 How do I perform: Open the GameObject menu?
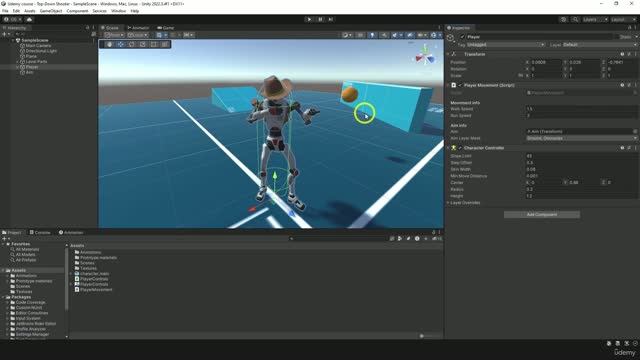[51, 11]
